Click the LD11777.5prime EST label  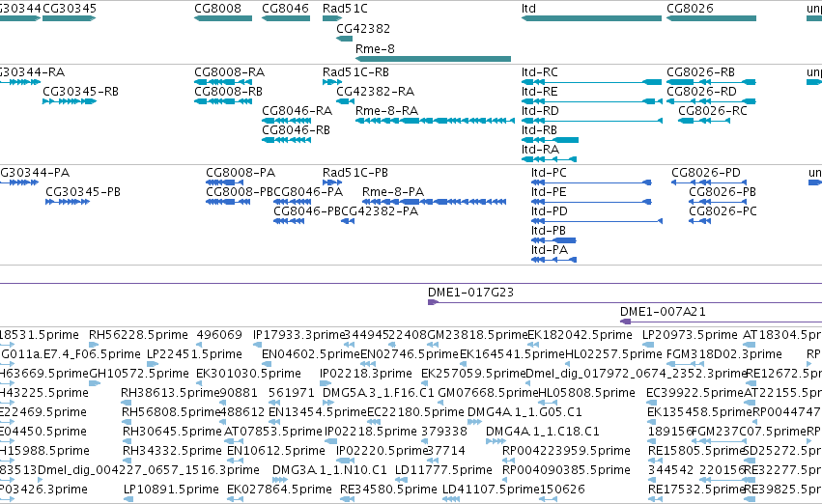click(x=443, y=470)
